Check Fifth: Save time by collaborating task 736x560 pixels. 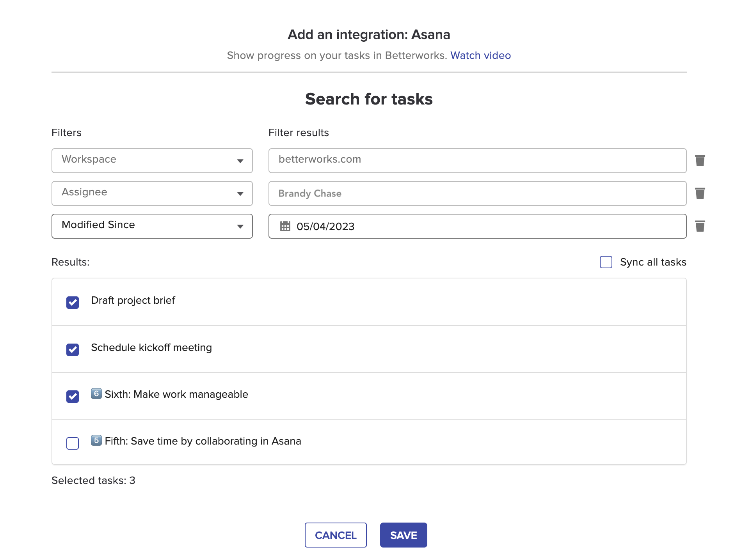pos(73,443)
